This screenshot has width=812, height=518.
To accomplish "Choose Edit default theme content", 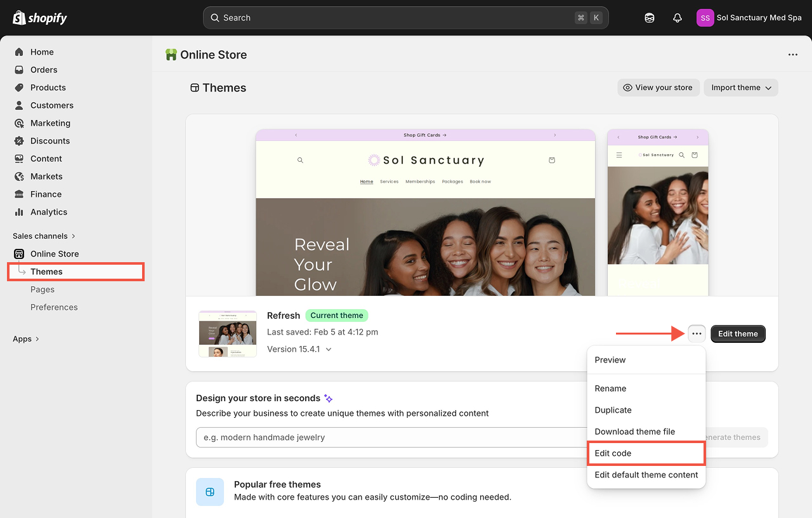I will (646, 475).
